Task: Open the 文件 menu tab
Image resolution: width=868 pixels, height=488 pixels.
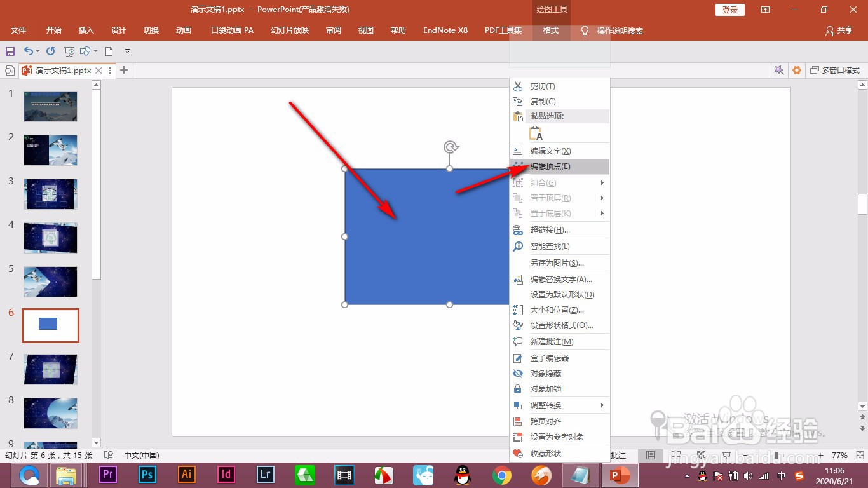Action: [x=19, y=30]
